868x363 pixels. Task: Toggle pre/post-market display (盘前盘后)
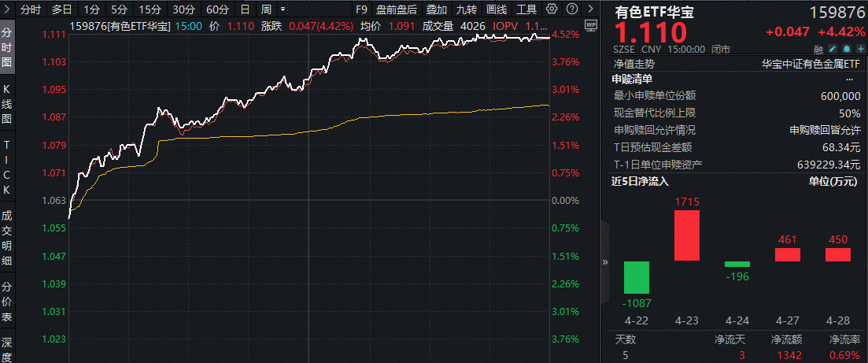point(396,9)
